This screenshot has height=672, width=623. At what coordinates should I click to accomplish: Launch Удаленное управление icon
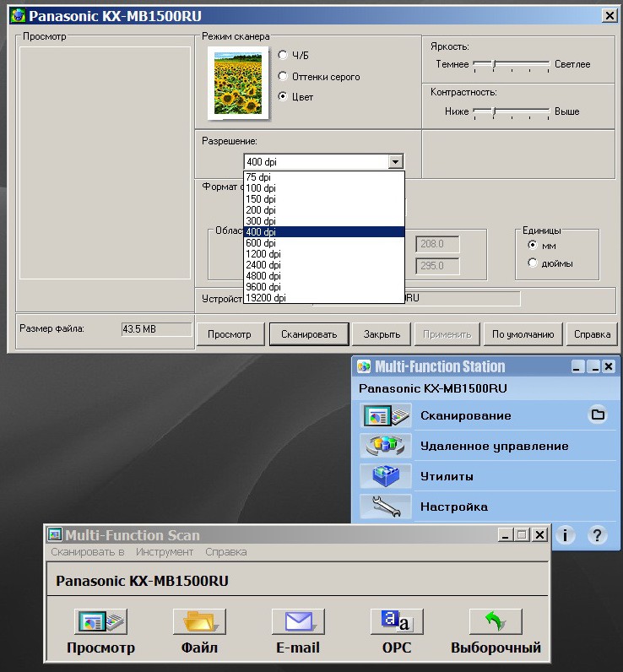click(x=386, y=445)
